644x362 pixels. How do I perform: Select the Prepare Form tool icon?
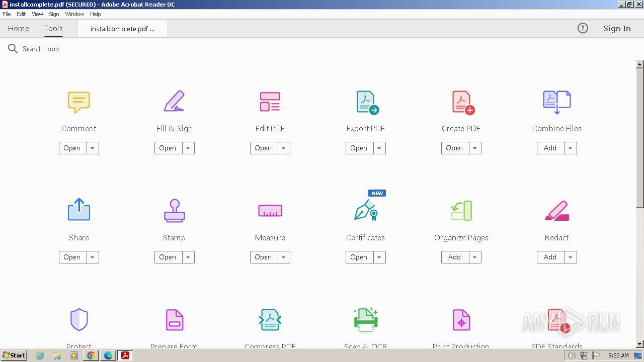point(174,320)
